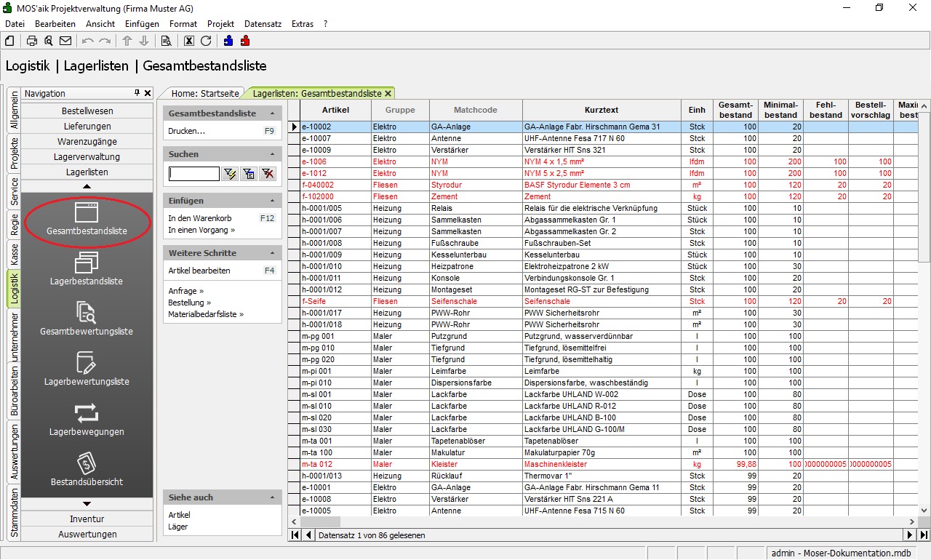Remove the filter using the red X funnel icon
The image size is (931, 560).
268,173
